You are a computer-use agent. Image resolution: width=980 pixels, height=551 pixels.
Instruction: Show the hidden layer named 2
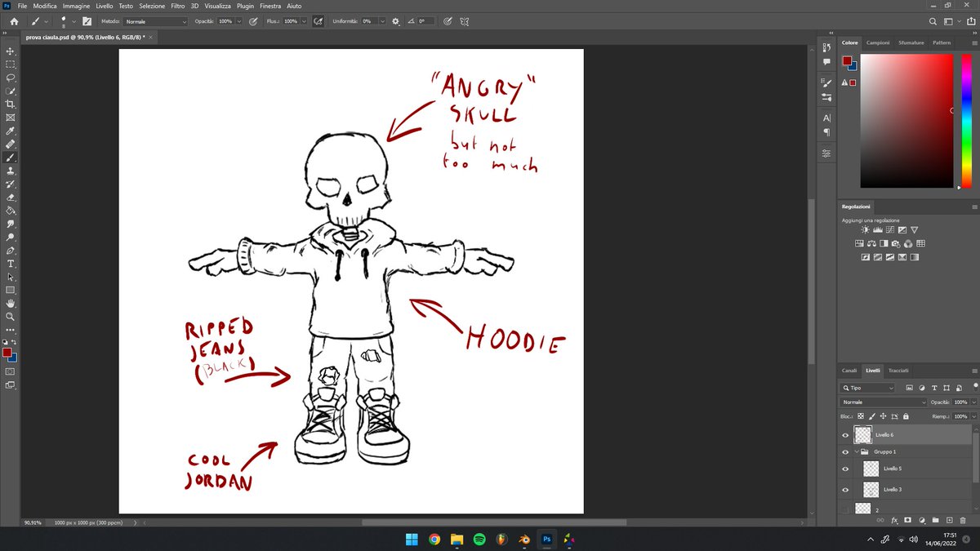click(x=845, y=509)
